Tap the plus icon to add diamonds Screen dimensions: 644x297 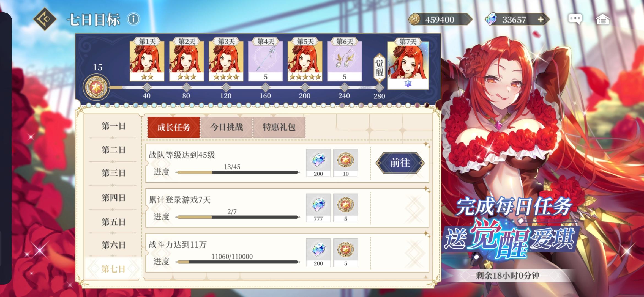coord(541,20)
